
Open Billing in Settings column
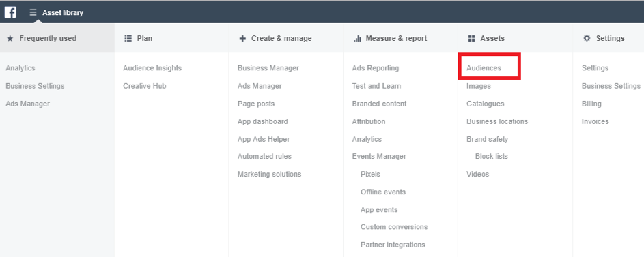click(591, 104)
